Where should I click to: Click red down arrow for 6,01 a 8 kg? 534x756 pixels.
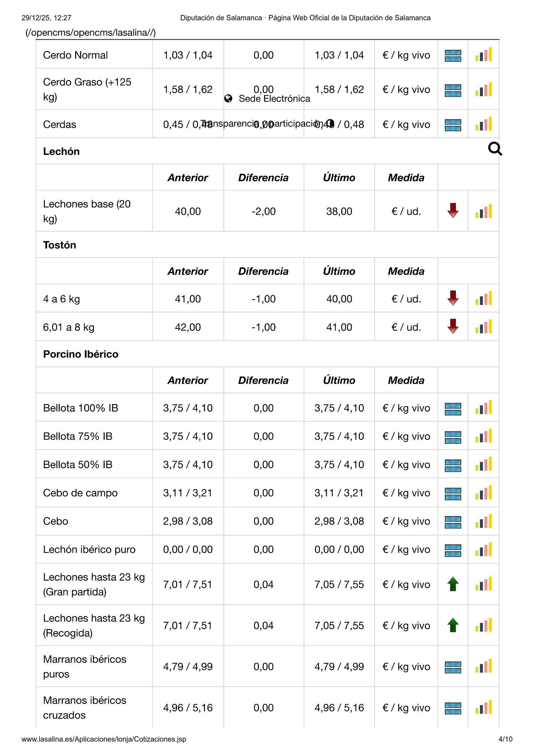click(x=453, y=327)
